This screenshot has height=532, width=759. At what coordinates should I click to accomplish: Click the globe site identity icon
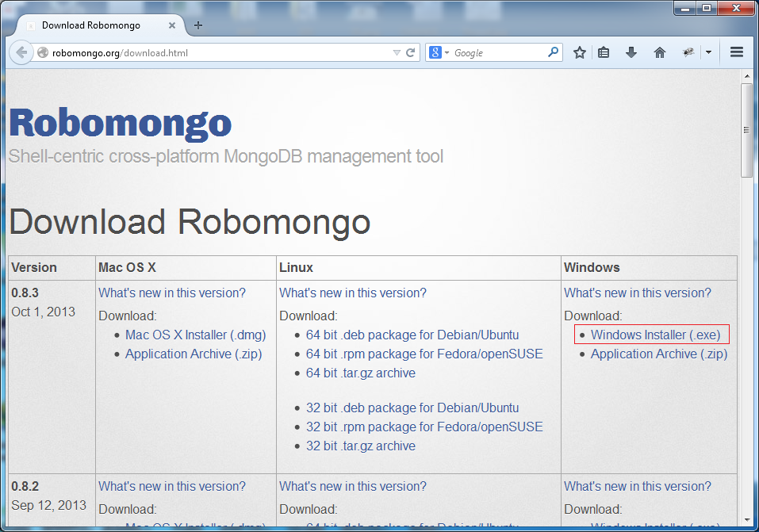[x=43, y=52]
